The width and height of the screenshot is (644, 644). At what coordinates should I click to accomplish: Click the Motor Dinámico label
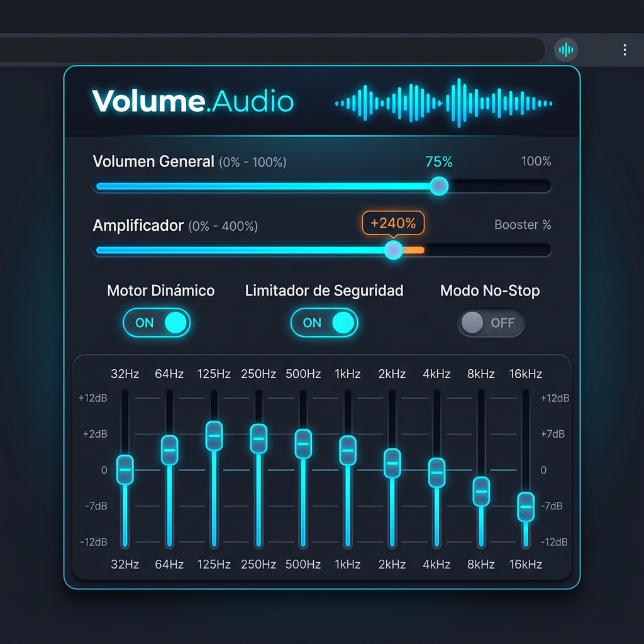click(x=160, y=291)
